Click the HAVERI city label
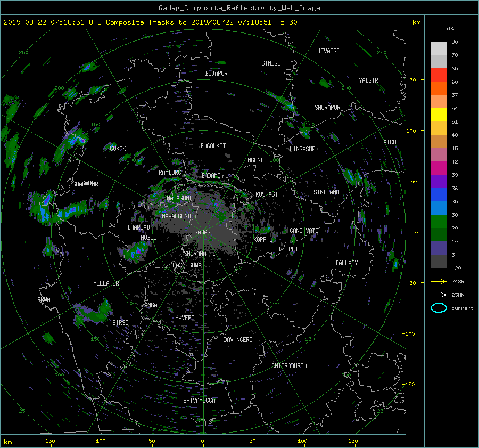The height and width of the screenshot is (448, 479). (x=185, y=318)
